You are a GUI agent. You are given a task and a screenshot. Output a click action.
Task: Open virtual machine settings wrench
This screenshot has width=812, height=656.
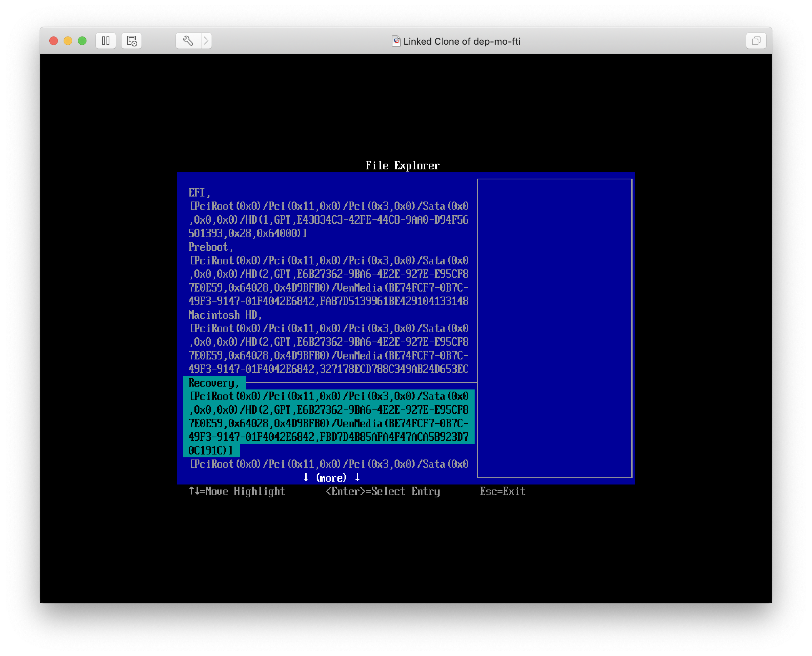[x=188, y=41]
